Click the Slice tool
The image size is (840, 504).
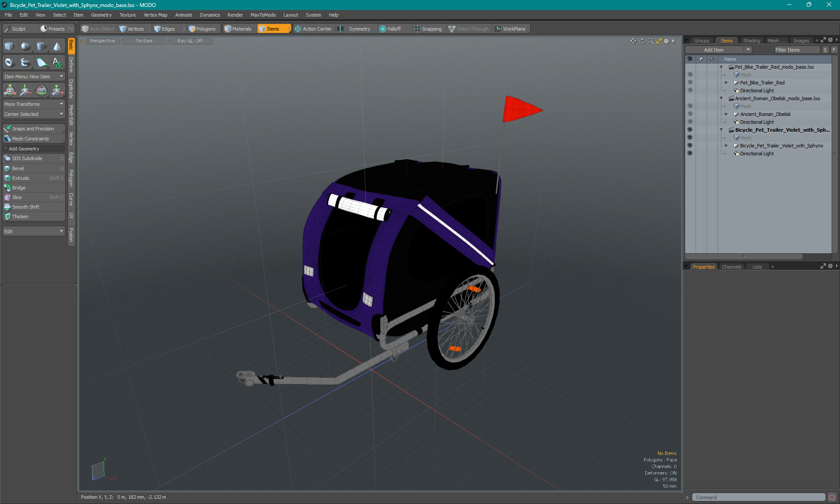pyautogui.click(x=34, y=197)
